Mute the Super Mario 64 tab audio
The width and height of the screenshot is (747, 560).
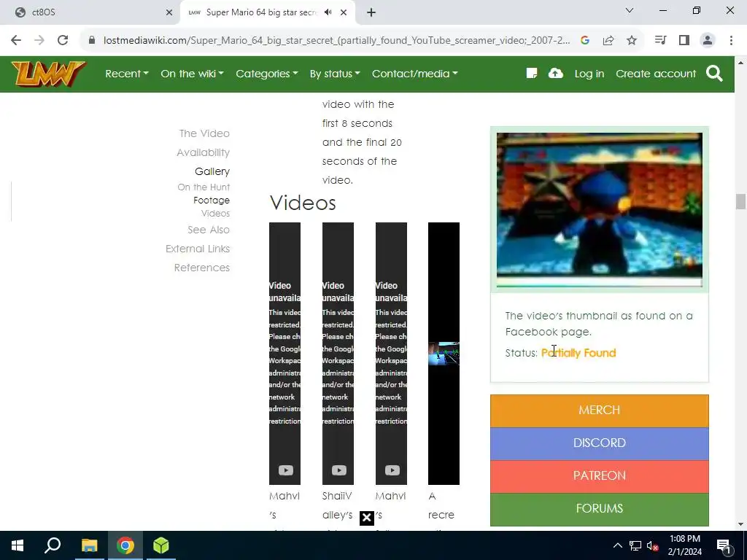coord(328,12)
